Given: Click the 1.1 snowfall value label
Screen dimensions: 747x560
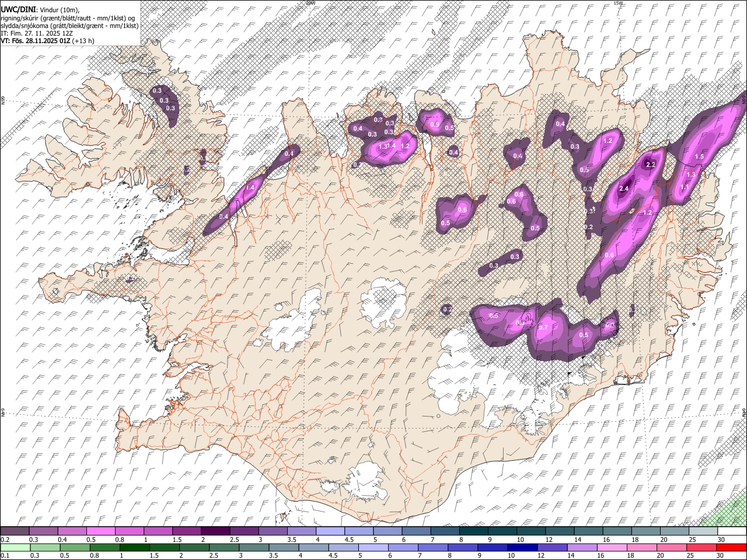Looking at the screenshot, I should tap(685, 186).
